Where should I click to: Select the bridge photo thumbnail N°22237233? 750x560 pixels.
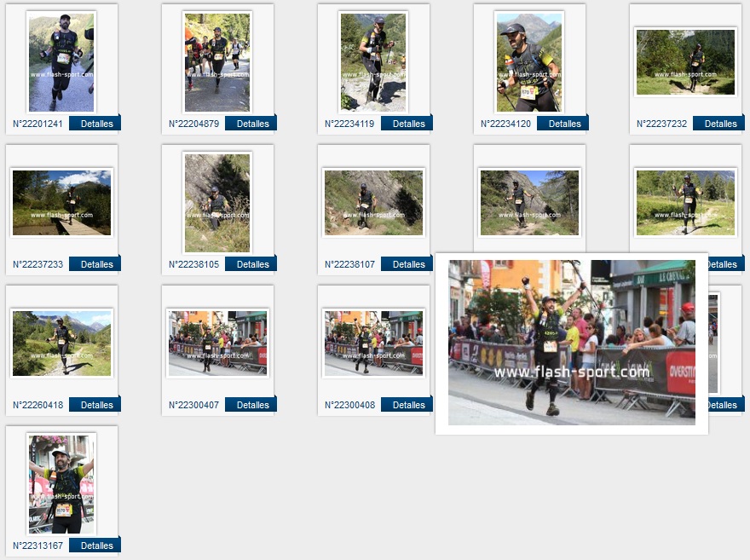[61, 202]
